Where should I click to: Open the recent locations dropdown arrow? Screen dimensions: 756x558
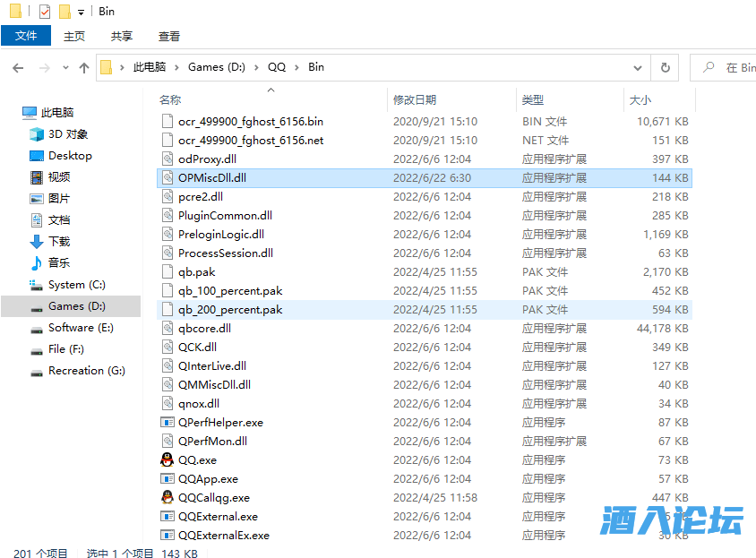coord(66,68)
